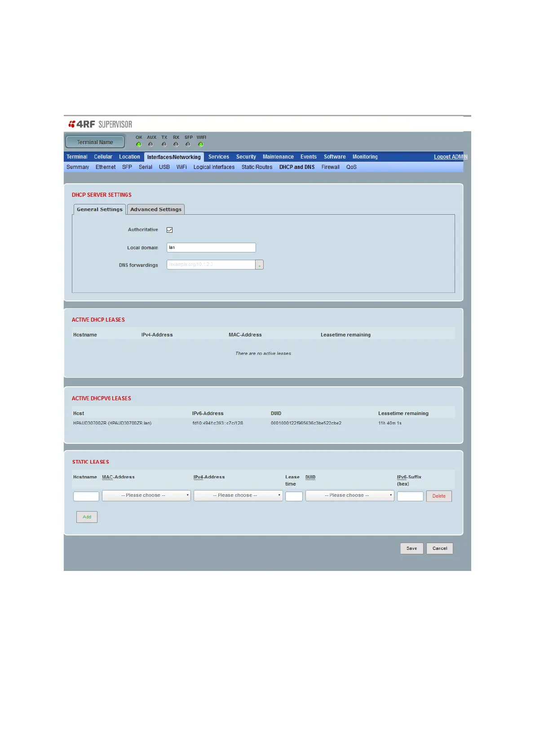The image size is (535, 756).
Task: Switch to the Advanced Settings tab
Action: coord(156,209)
